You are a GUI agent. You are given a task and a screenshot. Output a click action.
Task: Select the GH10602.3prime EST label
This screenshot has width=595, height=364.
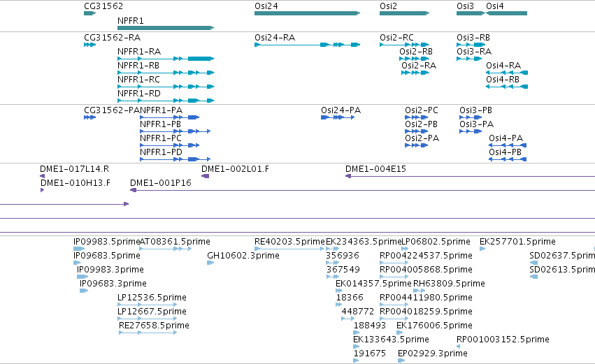pos(243,256)
